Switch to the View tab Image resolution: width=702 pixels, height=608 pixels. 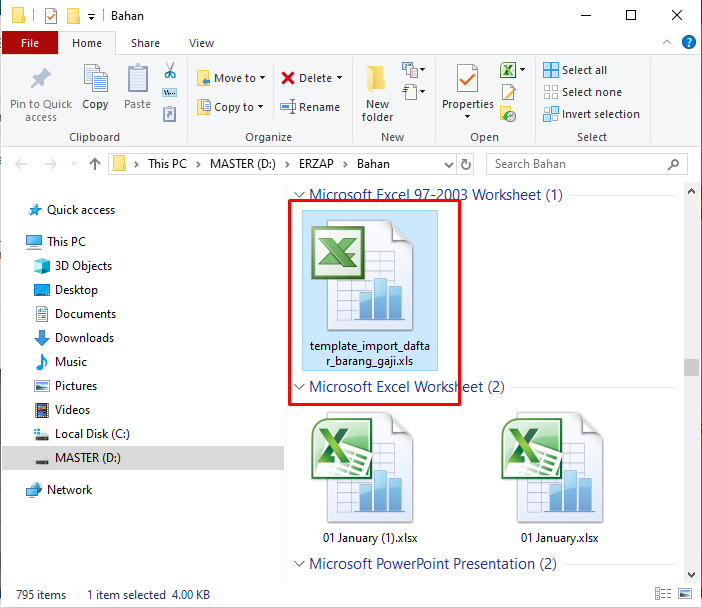tap(201, 43)
